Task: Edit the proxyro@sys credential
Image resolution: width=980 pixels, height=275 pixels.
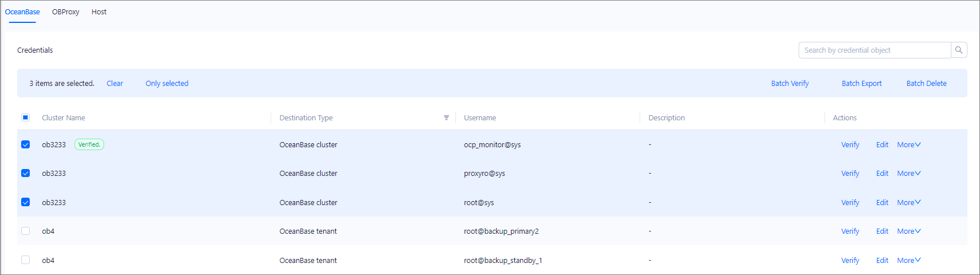Action: click(x=882, y=174)
